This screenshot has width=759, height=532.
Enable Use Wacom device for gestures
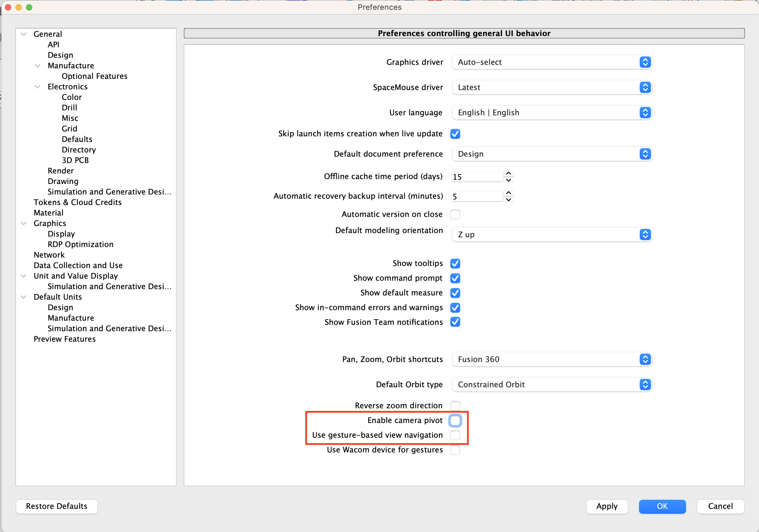[455, 450]
